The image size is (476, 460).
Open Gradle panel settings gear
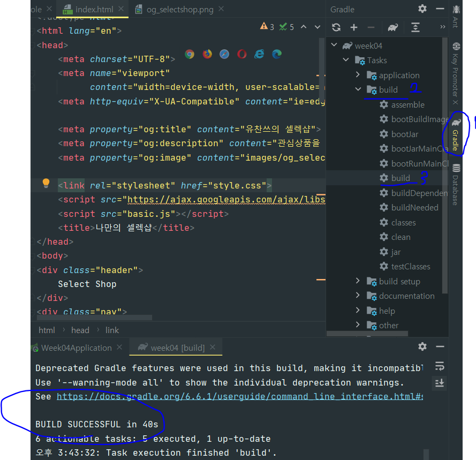tap(422, 9)
